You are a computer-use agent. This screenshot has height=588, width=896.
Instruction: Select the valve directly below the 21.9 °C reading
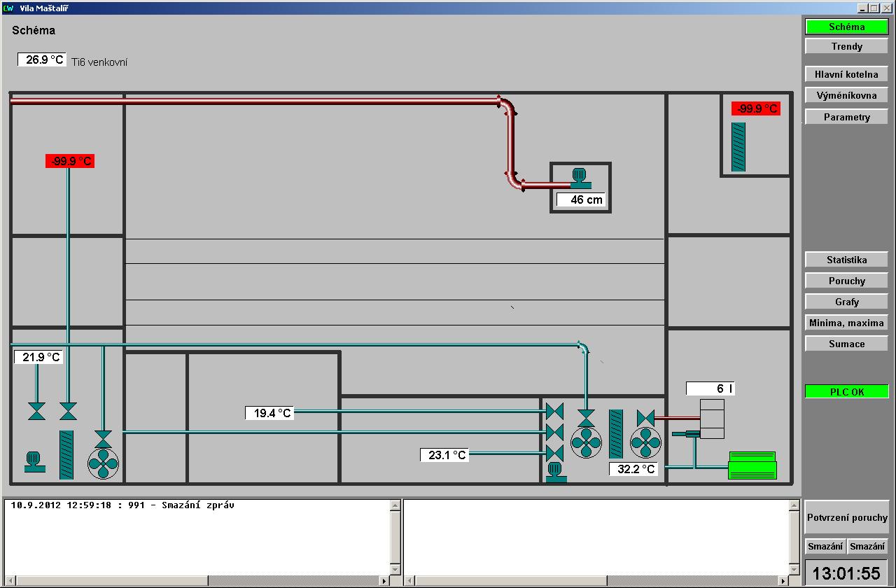click(36, 412)
